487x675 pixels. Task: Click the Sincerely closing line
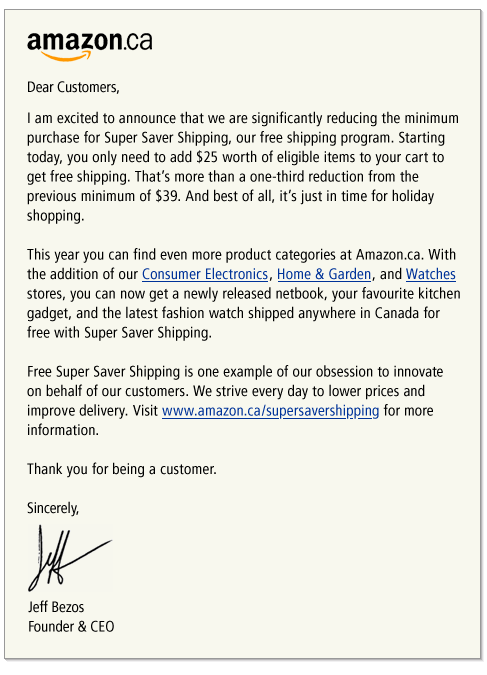coord(53,508)
